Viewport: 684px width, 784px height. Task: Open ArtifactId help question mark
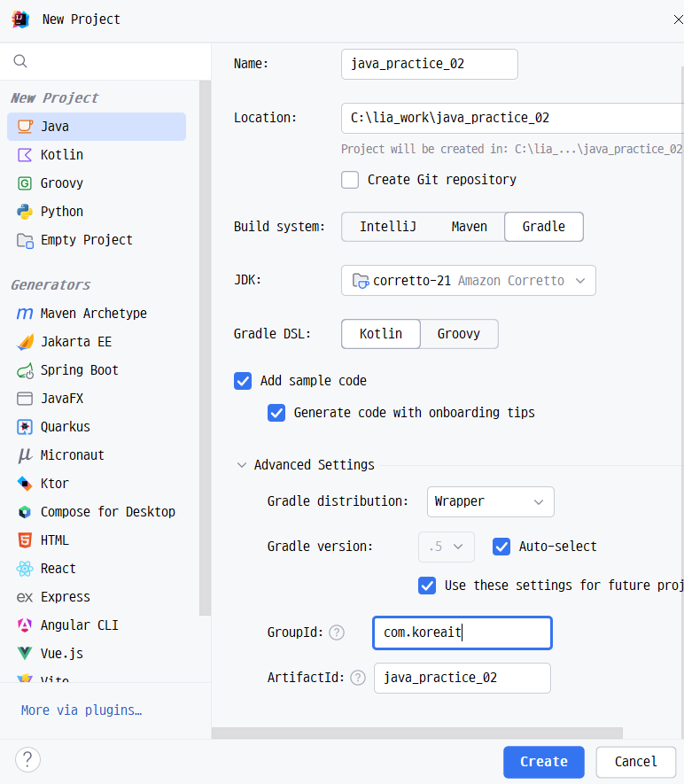point(358,678)
